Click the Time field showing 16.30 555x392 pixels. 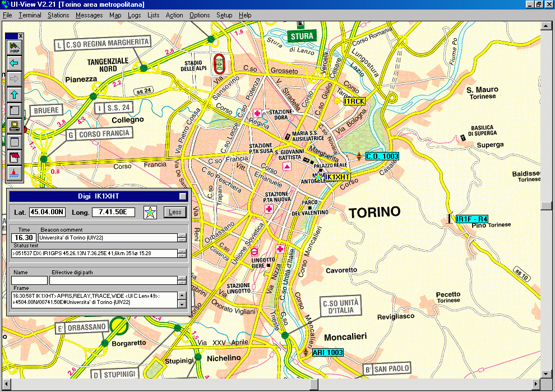click(x=24, y=238)
